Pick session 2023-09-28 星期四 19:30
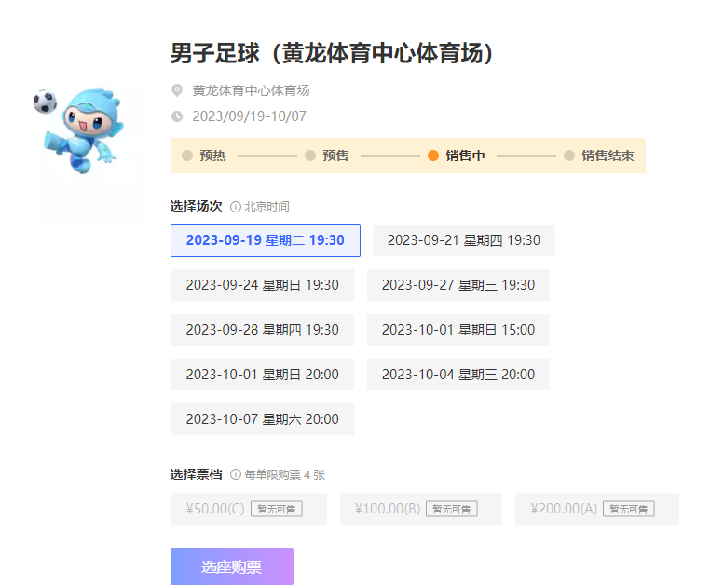Screen dimensions: 724x588 pyautogui.click(x=262, y=330)
